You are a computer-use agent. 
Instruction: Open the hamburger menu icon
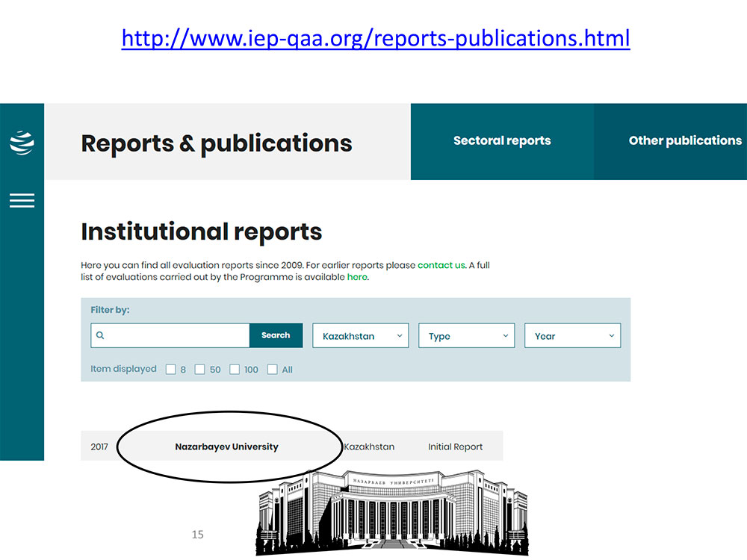click(x=22, y=200)
